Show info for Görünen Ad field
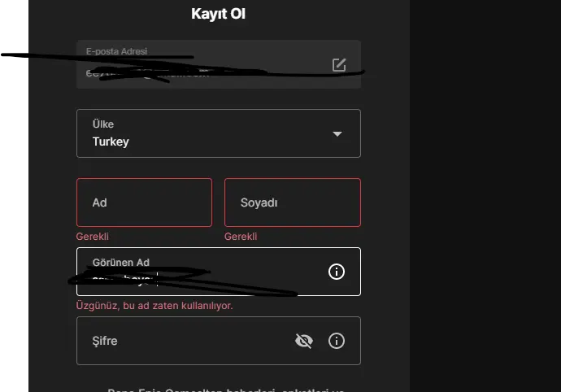This screenshot has width=561, height=392. tap(337, 272)
